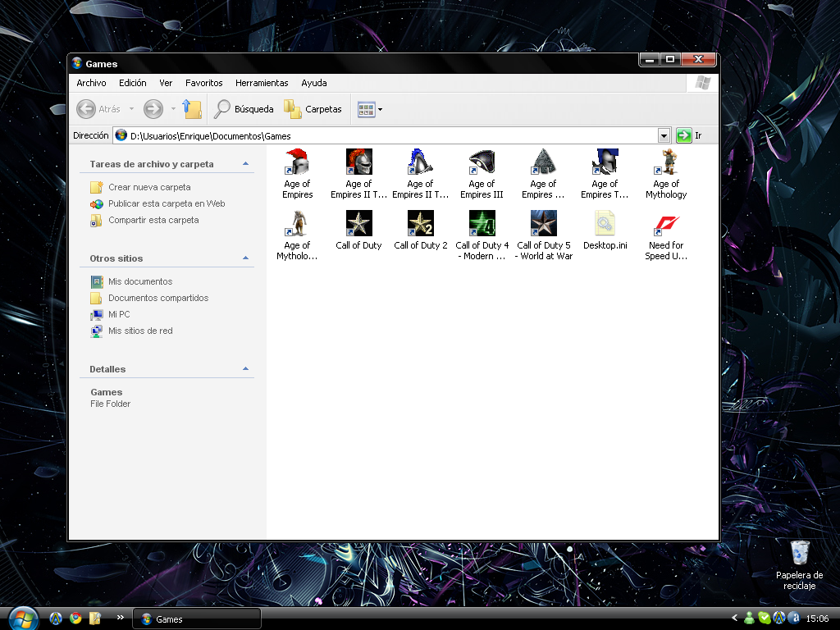
Task: Collapse the Otros sitios section
Action: [245, 258]
